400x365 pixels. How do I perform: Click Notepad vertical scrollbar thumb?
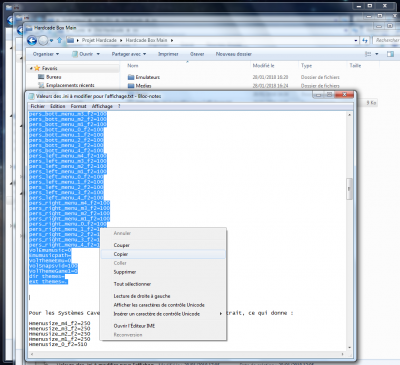(349, 189)
